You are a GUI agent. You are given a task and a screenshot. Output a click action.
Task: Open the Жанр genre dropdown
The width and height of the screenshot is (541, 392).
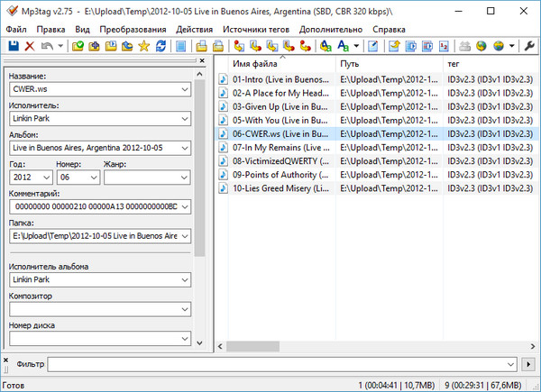pyautogui.click(x=184, y=178)
